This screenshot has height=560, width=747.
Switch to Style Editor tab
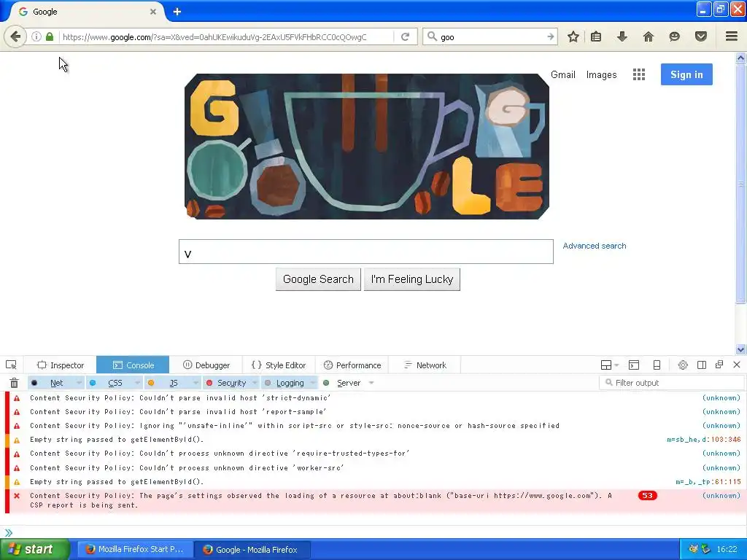coord(279,365)
